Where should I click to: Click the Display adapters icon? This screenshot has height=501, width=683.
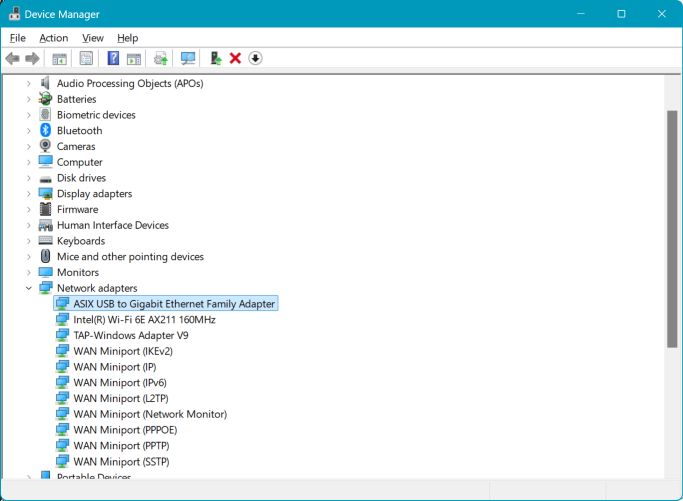[x=45, y=193]
